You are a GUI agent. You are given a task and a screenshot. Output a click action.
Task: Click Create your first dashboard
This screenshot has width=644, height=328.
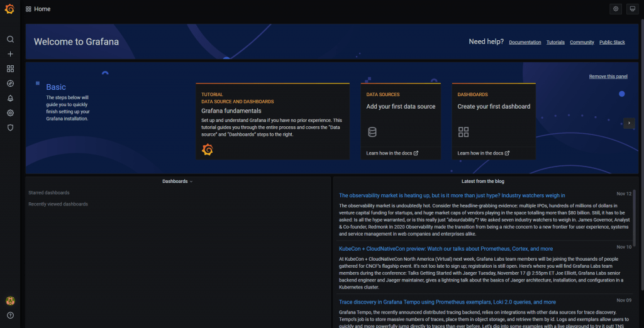click(494, 106)
